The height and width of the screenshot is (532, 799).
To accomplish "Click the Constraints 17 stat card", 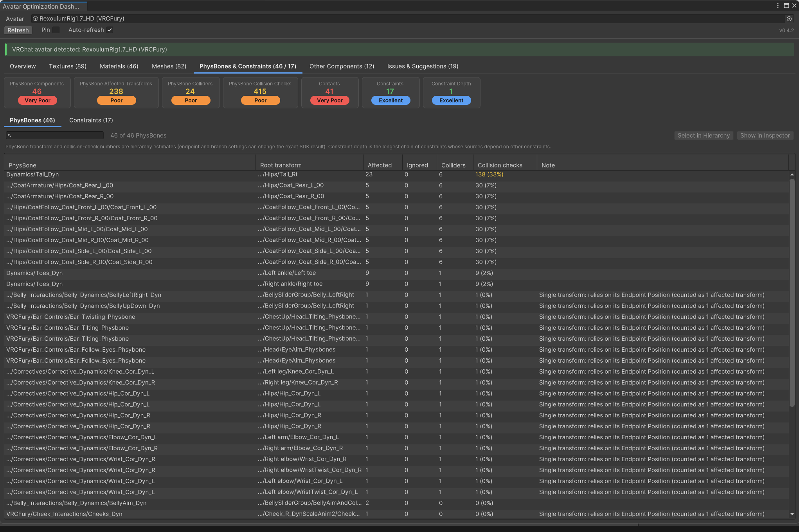I will (x=391, y=93).
